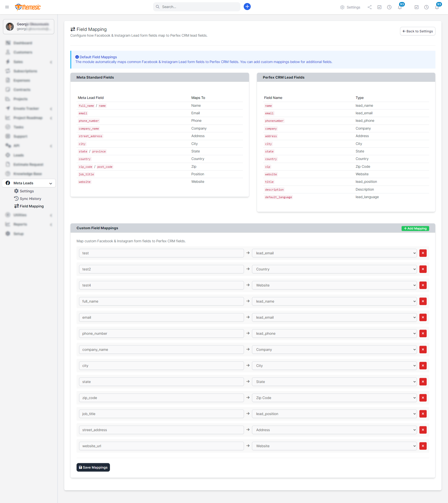This screenshot has height=503, width=448.
Task: Click the Back to Settings button
Action: [417, 31]
